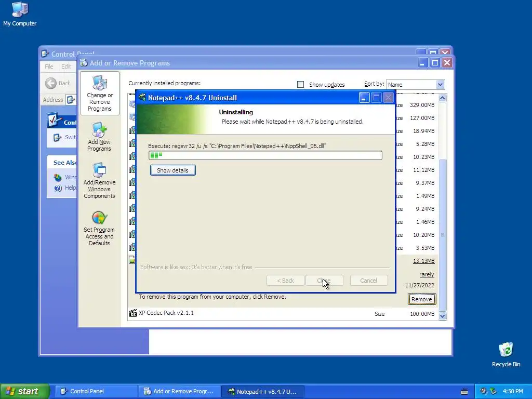The width and height of the screenshot is (532, 399).
Task: Click the Execute regsvr32 status text
Action: tap(237, 146)
